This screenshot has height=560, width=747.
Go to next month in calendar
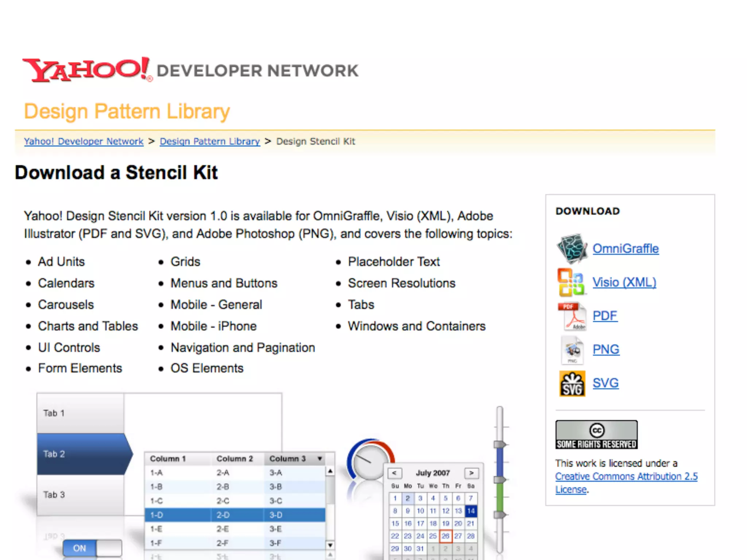pyautogui.click(x=471, y=473)
